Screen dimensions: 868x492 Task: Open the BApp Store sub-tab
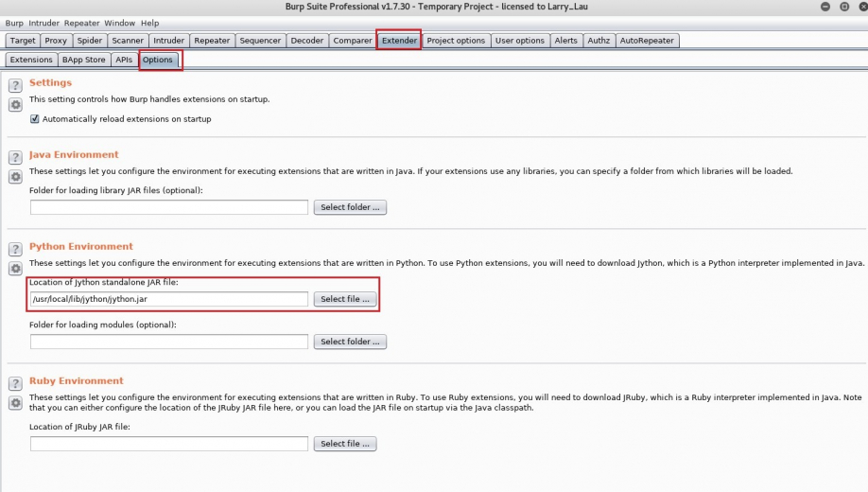point(83,60)
